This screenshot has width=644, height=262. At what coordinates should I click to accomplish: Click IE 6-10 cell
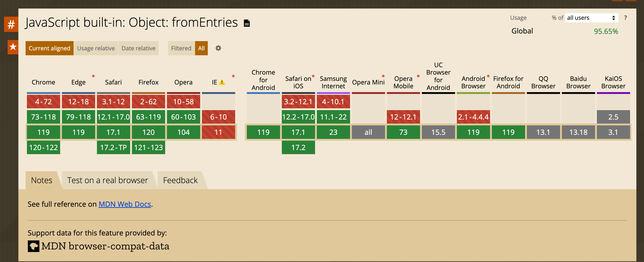tap(219, 117)
